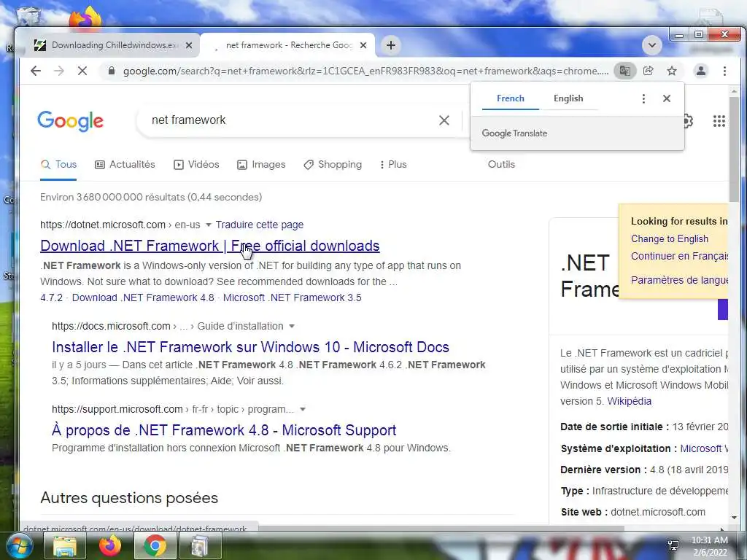Open the installer item on the taskbar
Viewport: 747px width, 560px height.
(200, 545)
